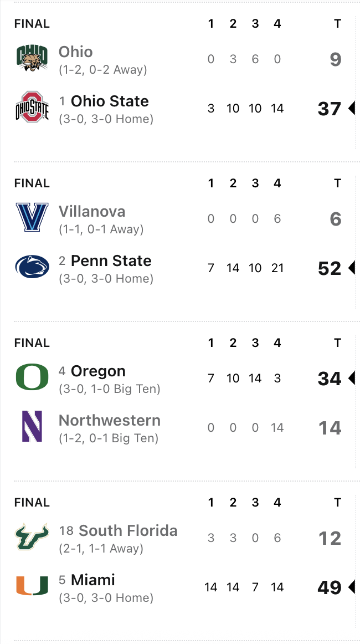The width and height of the screenshot is (360, 644).
Task: Click Penn State's final score 52
Action: pyautogui.click(x=329, y=268)
